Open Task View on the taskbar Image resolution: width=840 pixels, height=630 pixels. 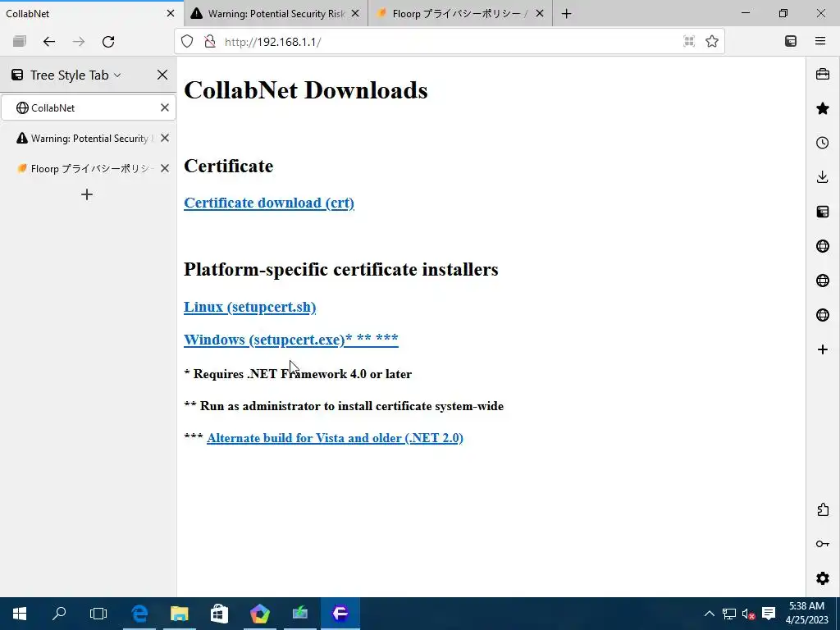click(98, 614)
